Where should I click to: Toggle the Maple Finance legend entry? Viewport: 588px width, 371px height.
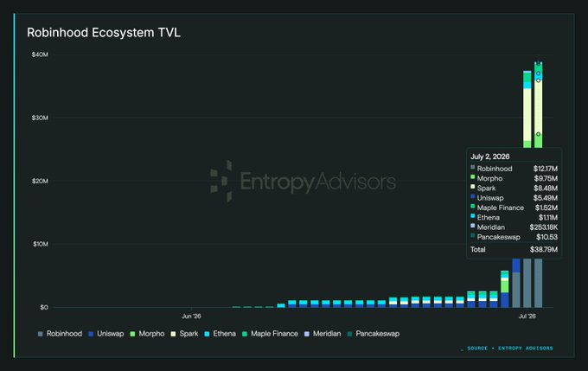[270, 334]
